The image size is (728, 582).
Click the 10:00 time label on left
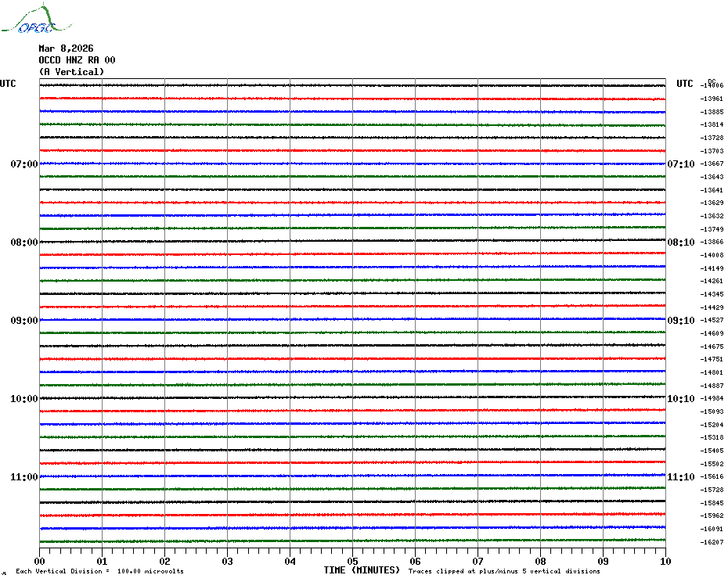(x=23, y=399)
